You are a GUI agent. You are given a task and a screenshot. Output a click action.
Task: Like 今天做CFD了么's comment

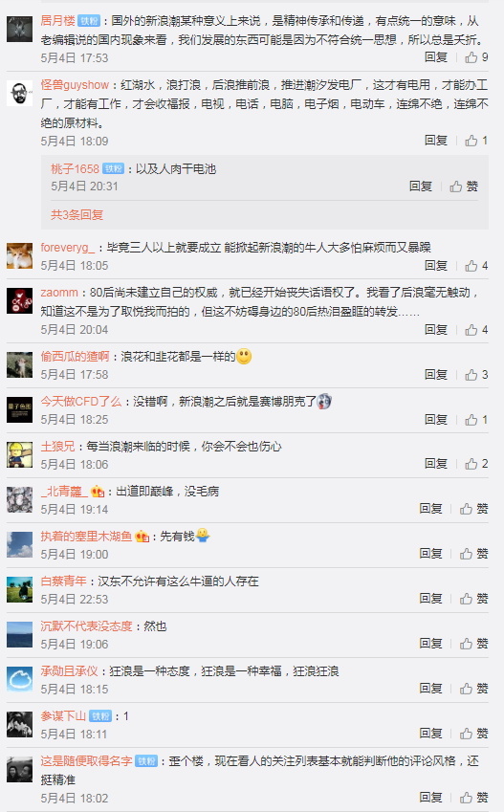pos(476,420)
